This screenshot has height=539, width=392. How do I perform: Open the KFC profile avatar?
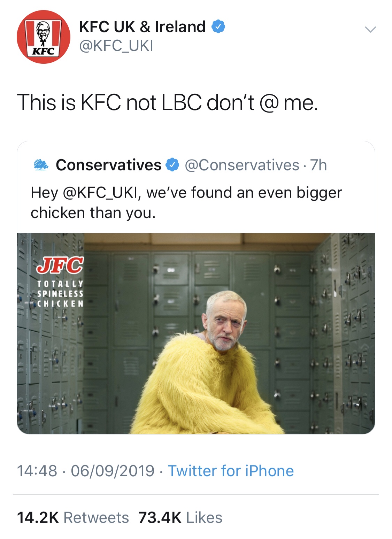44,37
